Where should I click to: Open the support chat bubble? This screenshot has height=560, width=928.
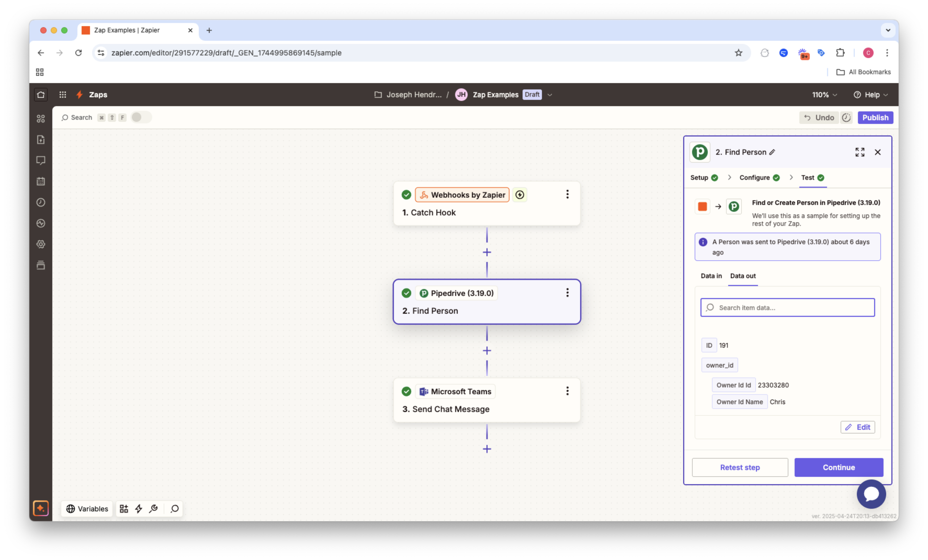(871, 494)
